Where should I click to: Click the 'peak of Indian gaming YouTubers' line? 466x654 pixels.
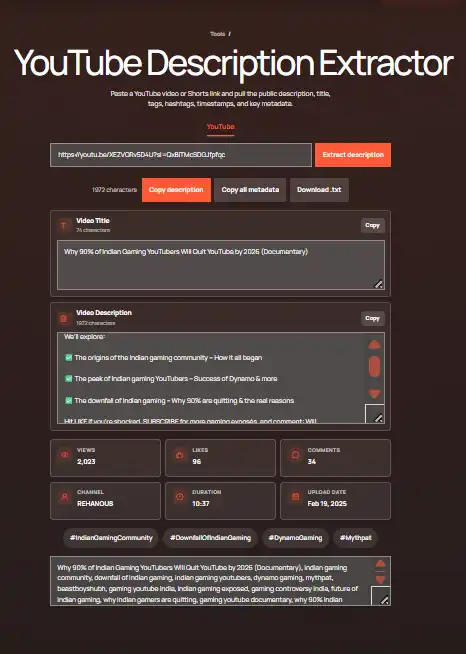pos(171,379)
